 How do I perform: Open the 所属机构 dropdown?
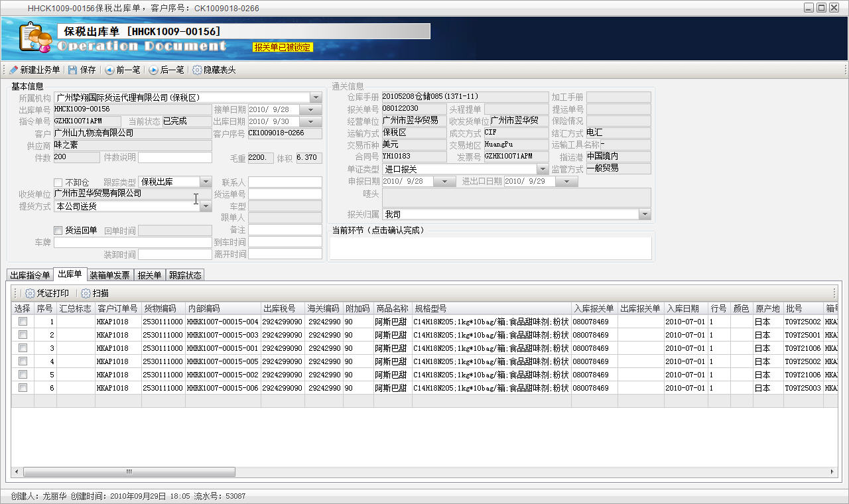pyautogui.click(x=315, y=97)
